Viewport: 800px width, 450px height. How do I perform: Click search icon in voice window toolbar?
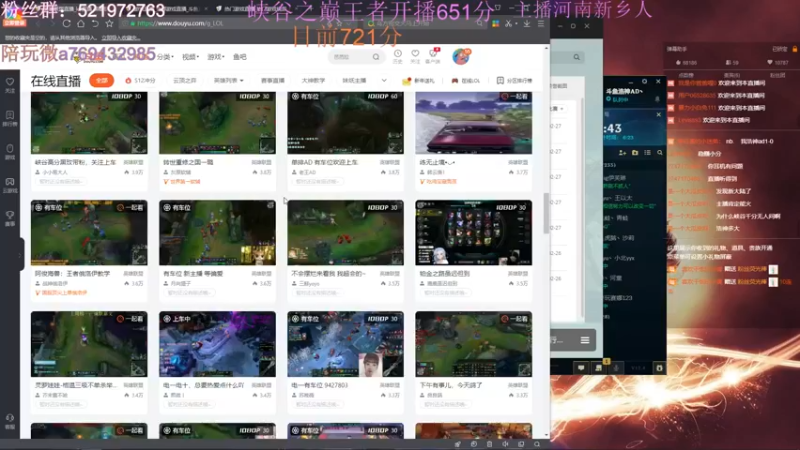coord(660,153)
